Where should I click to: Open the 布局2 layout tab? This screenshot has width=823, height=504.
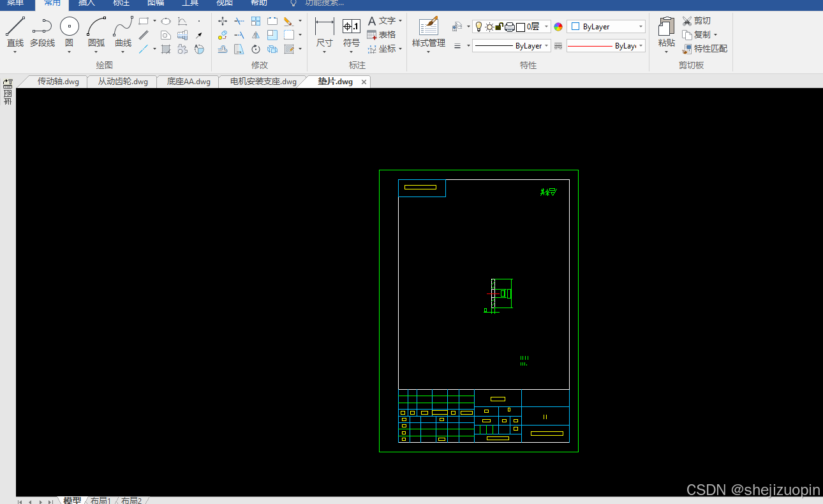pyautogui.click(x=131, y=501)
